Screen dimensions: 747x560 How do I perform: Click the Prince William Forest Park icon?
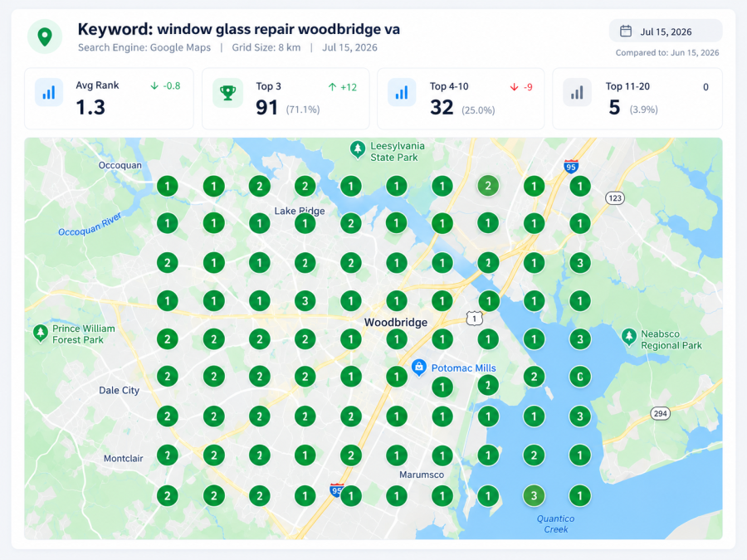[41, 334]
